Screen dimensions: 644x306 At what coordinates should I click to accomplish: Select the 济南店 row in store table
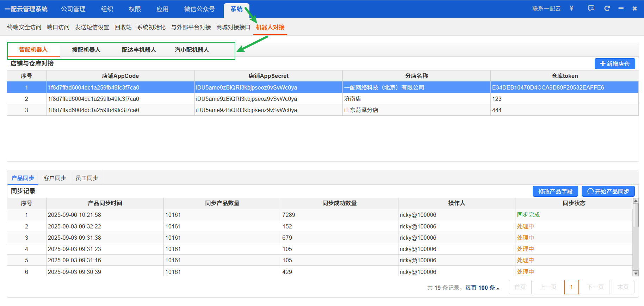click(352, 99)
